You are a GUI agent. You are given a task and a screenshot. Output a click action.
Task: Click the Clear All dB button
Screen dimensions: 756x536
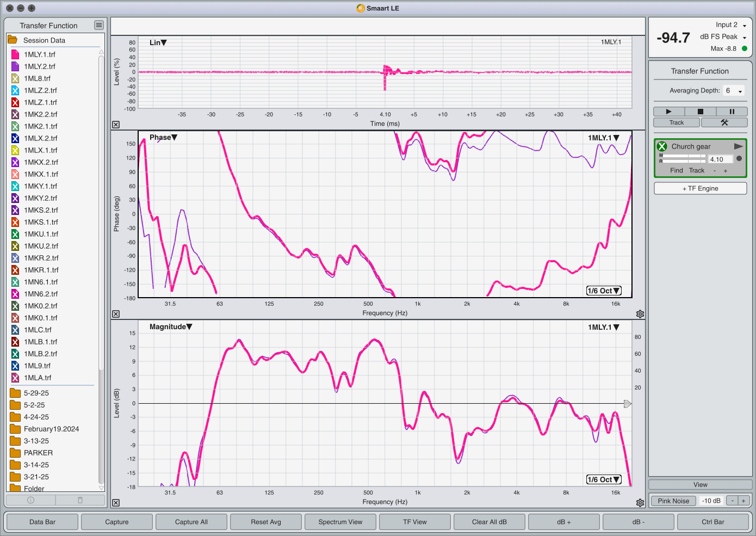pos(489,522)
